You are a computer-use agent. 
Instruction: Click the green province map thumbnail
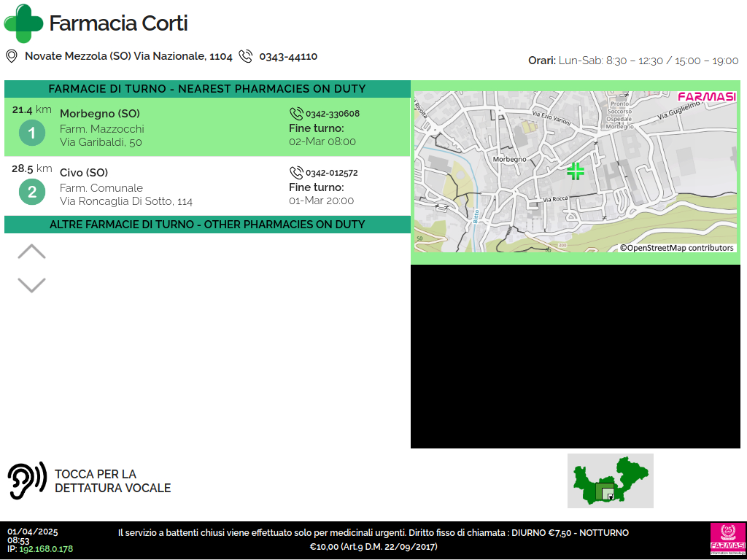point(610,481)
